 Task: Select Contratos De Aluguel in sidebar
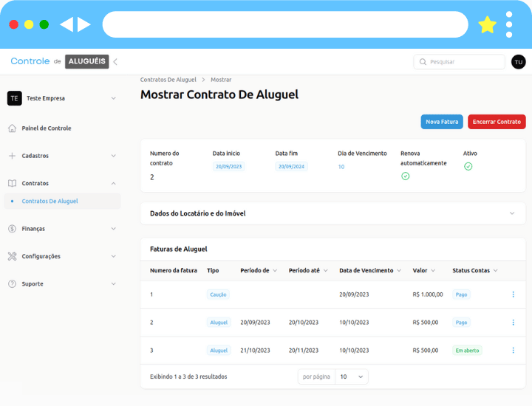pyautogui.click(x=50, y=201)
